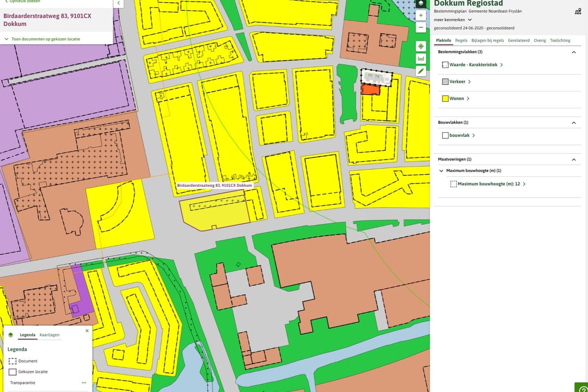Click the highlighted selected location parcel
Viewport: 588px width, 392px height.
pos(214,216)
